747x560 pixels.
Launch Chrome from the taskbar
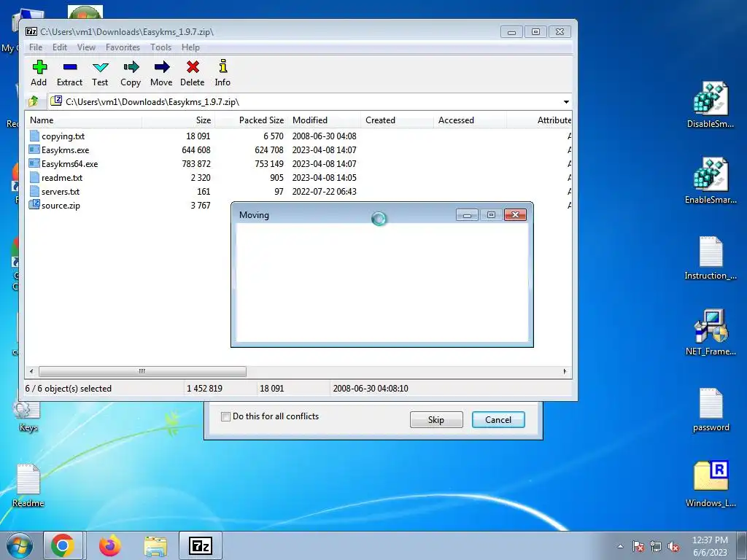click(x=63, y=545)
